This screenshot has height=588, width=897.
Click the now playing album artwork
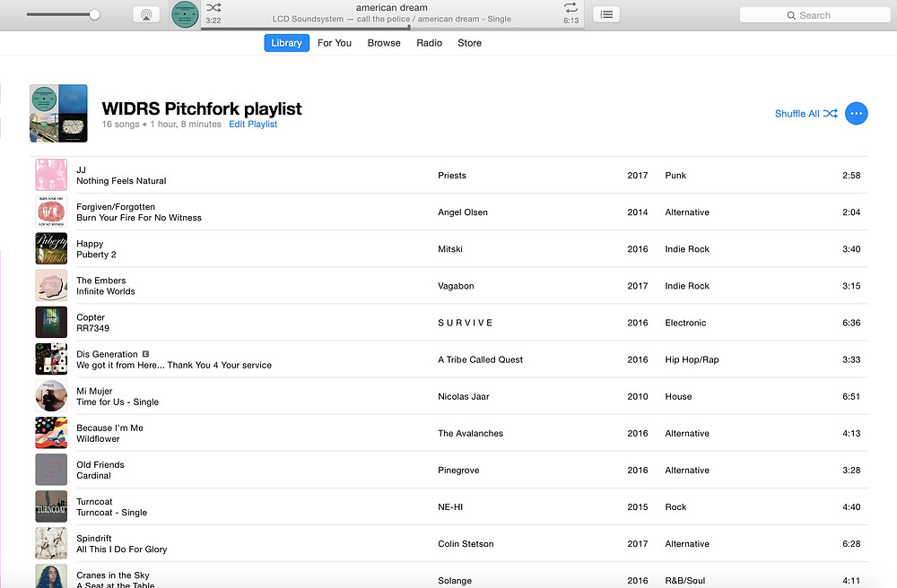(185, 15)
